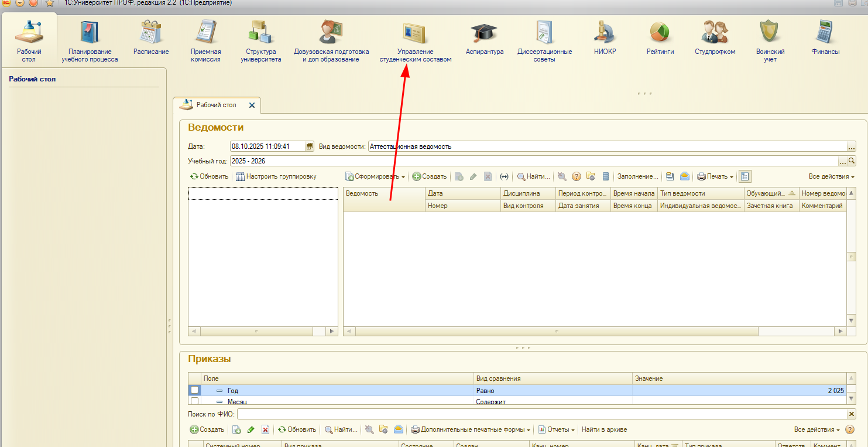Open the Приемная комиссия section

[x=205, y=42]
